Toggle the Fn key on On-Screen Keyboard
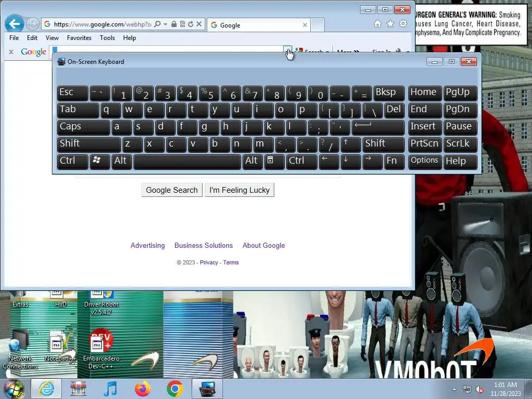 [x=395, y=161]
